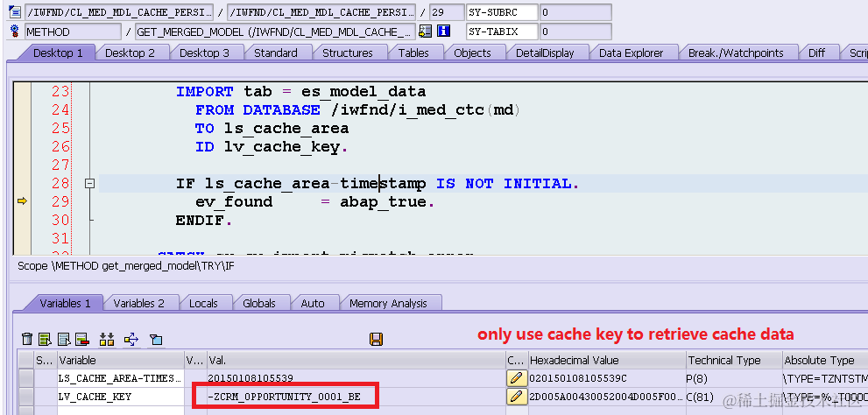
Task: Click the Absolute Type column header
Action: point(825,360)
